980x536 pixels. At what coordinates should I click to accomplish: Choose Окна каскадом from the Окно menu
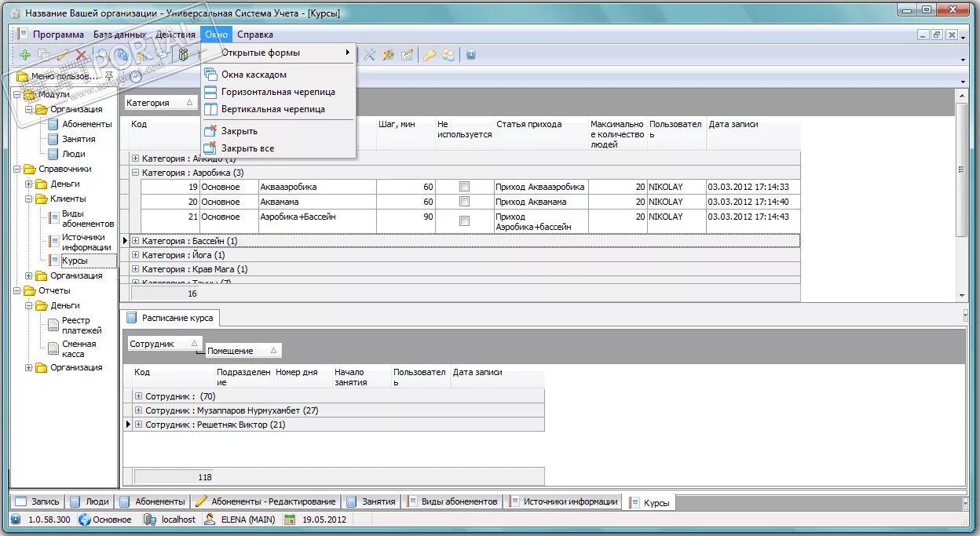[x=278, y=75]
